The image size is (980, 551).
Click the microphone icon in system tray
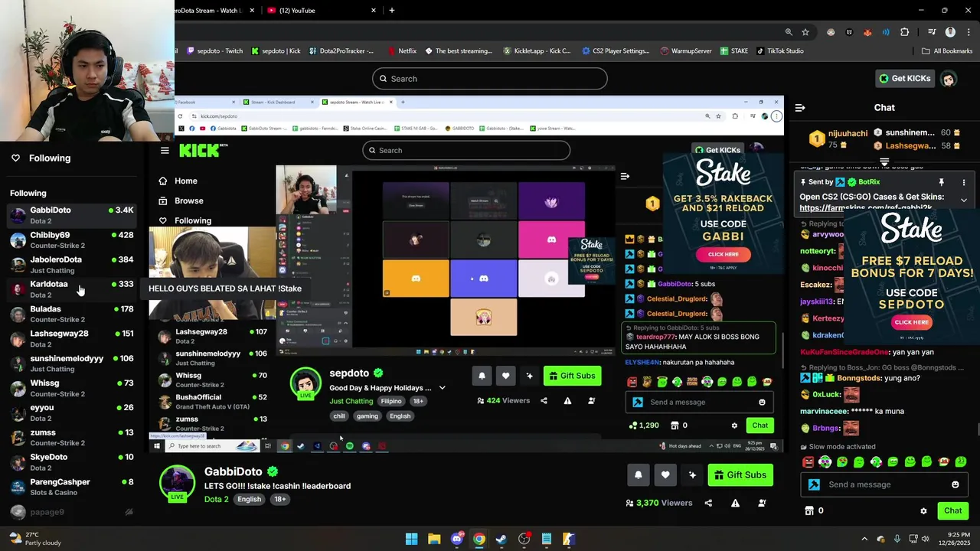(897, 539)
